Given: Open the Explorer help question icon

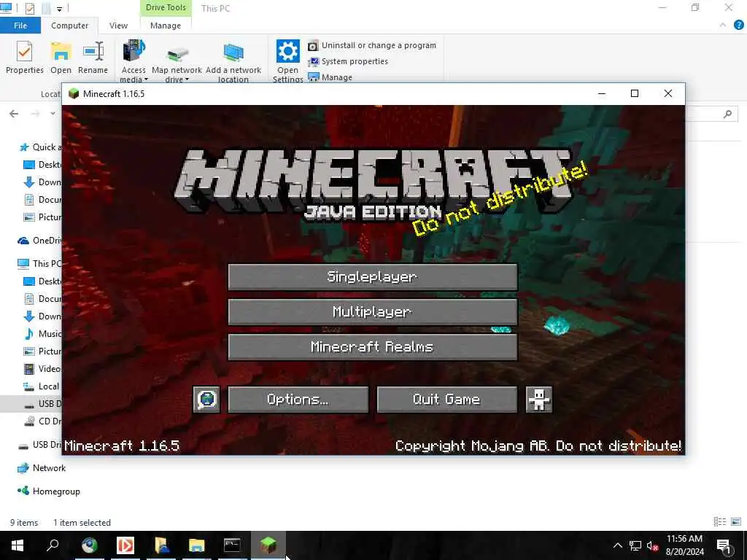Looking at the screenshot, I should coord(739,26).
